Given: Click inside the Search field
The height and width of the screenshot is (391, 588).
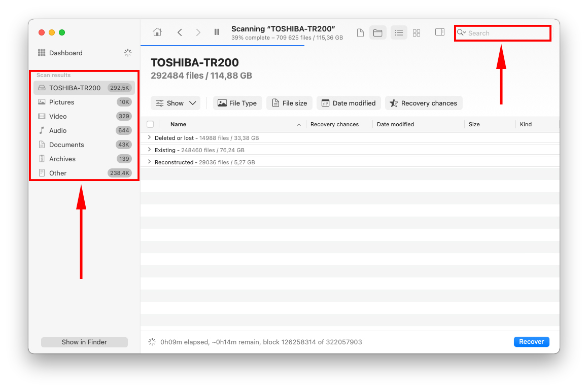Looking at the screenshot, I should 502,33.
